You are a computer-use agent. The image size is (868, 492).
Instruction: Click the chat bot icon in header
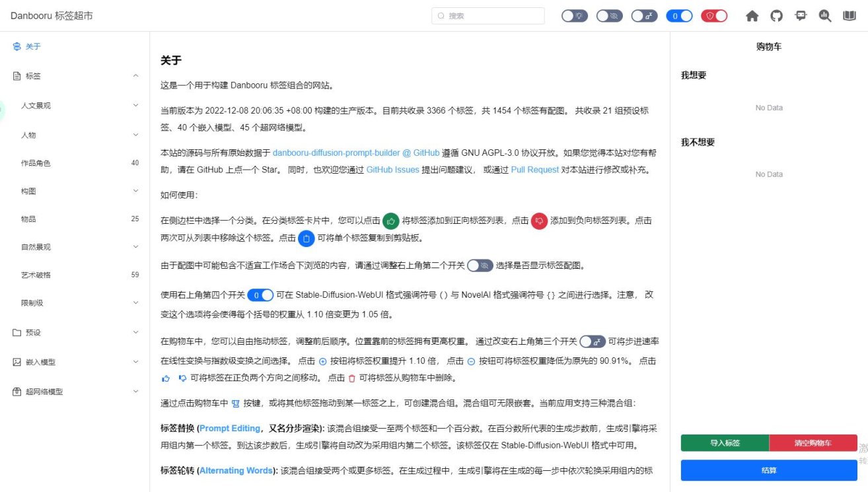click(801, 17)
